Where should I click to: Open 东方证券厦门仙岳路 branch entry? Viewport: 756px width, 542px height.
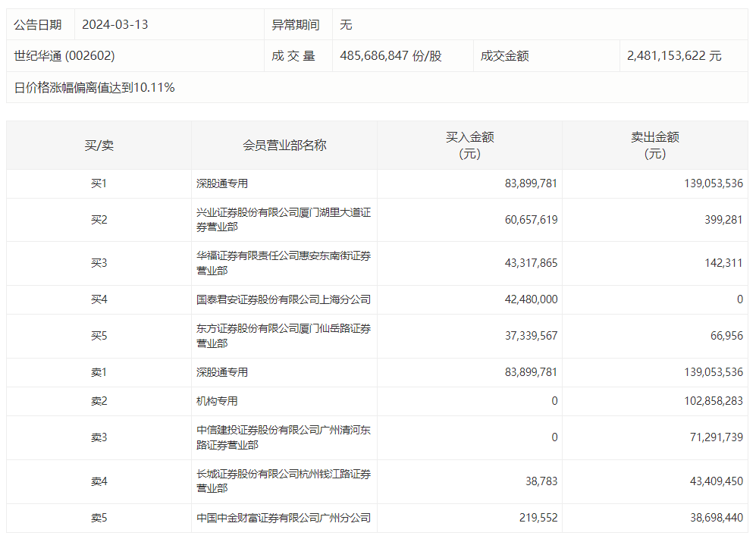pyautogui.click(x=283, y=336)
